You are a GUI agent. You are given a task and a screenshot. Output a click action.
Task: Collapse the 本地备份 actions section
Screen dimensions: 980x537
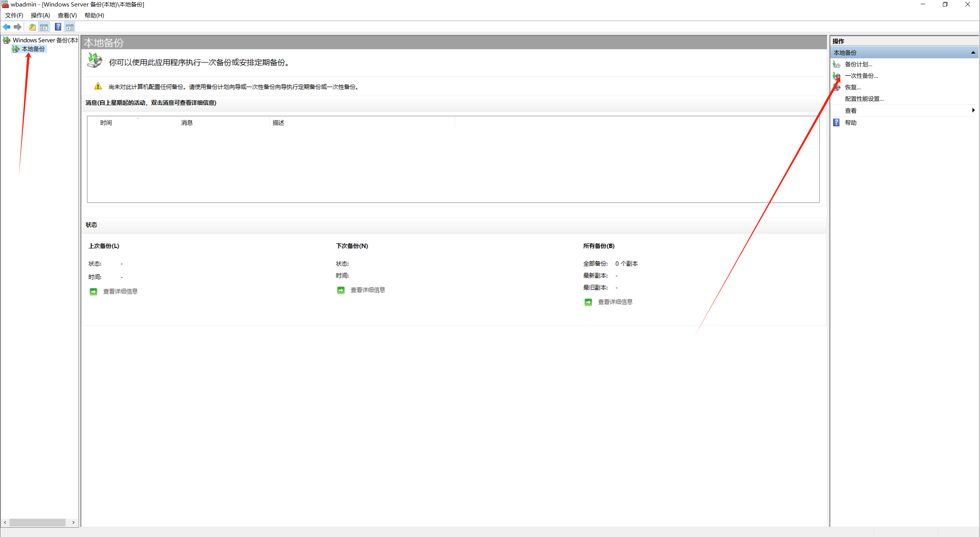pos(973,52)
